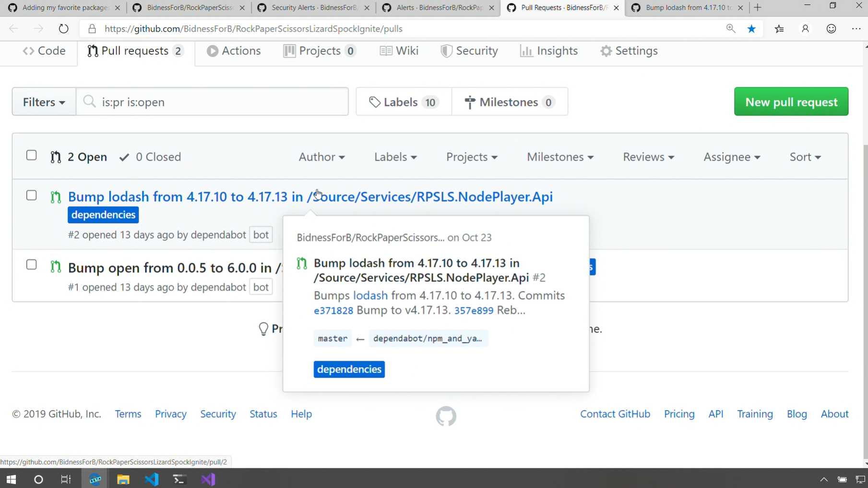
Task: Open the browser settings ellipsis menu
Action: point(856,29)
